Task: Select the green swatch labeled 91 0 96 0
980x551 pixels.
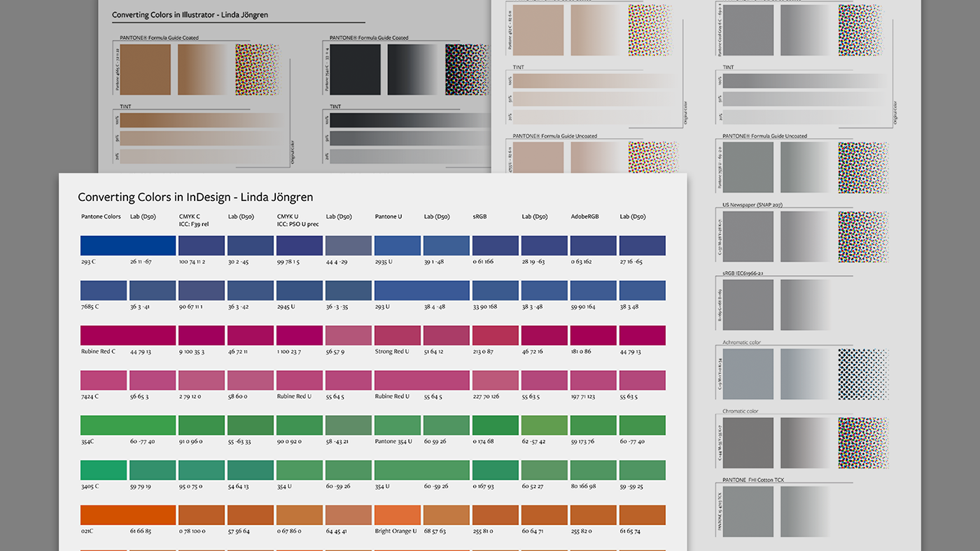Action: click(x=202, y=425)
